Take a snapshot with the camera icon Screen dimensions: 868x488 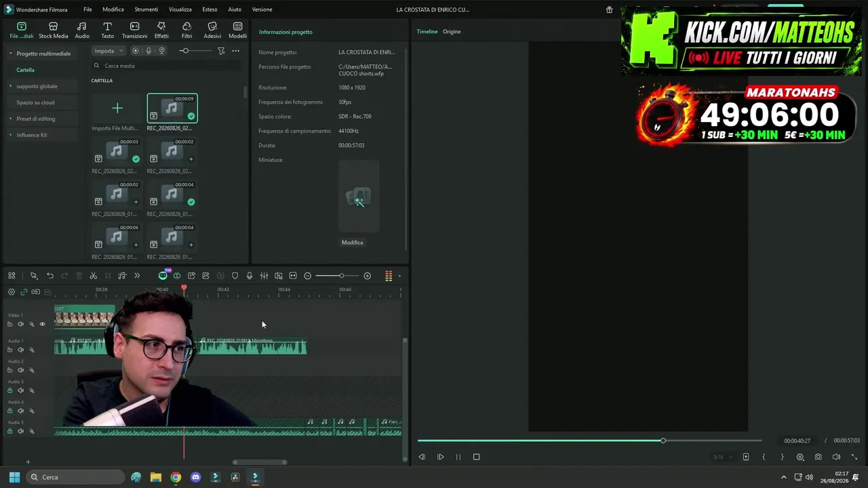(x=818, y=457)
